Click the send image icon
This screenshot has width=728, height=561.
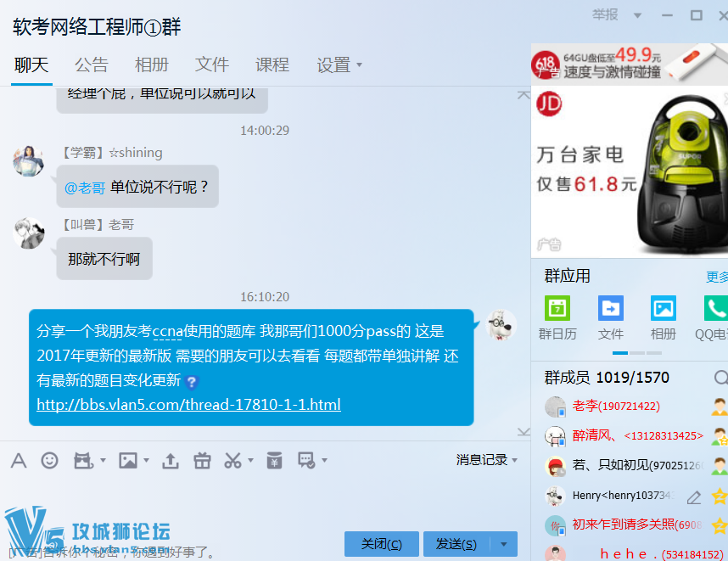point(127,460)
